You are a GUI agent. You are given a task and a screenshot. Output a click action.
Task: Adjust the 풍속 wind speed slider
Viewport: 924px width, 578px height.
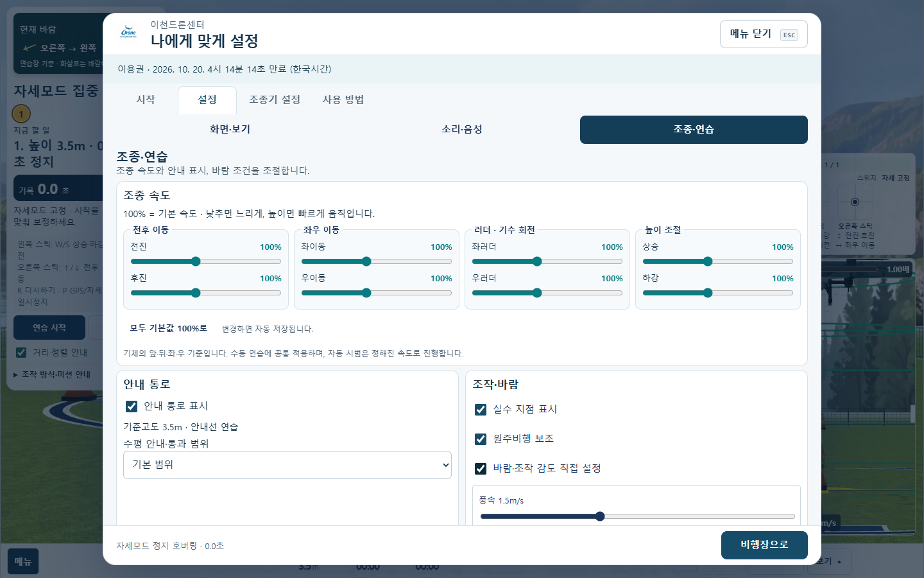(x=638, y=516)
